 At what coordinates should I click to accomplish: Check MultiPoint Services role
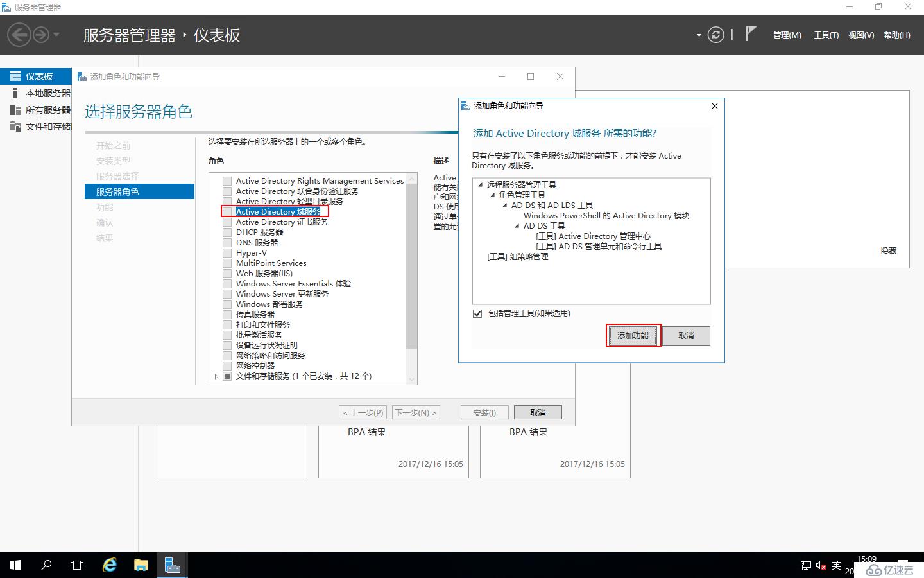click(227, 263)
